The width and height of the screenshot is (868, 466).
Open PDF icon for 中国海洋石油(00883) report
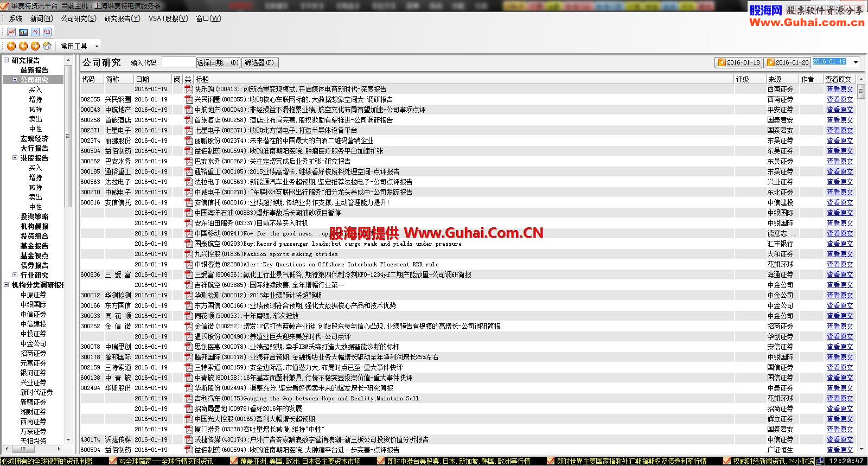click(189, 213)
